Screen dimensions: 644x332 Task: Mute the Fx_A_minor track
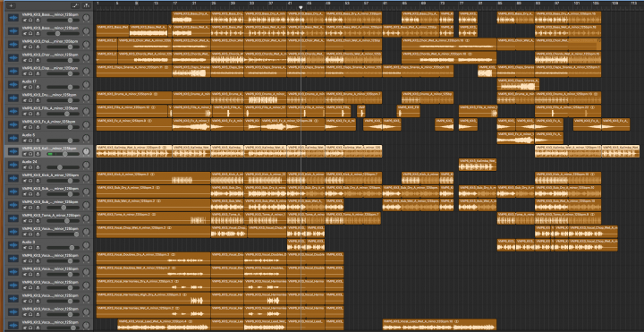click(x=25, y=127)
